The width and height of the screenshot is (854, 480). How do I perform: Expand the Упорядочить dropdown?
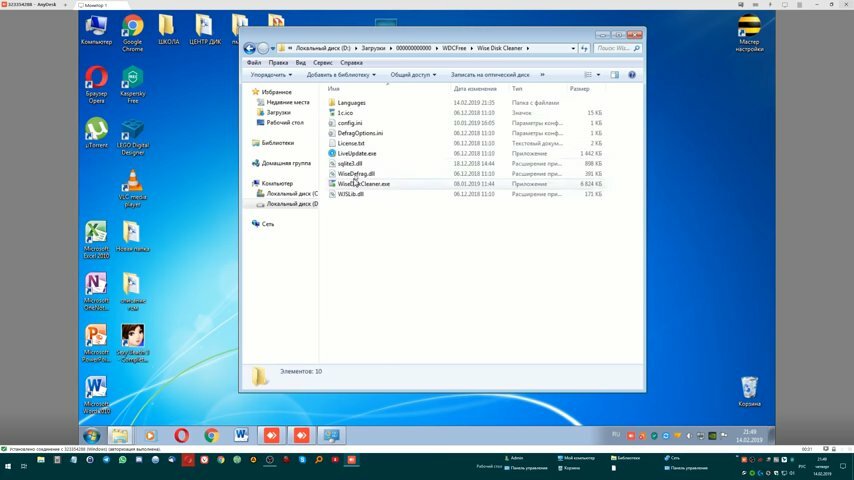point(271,75)
